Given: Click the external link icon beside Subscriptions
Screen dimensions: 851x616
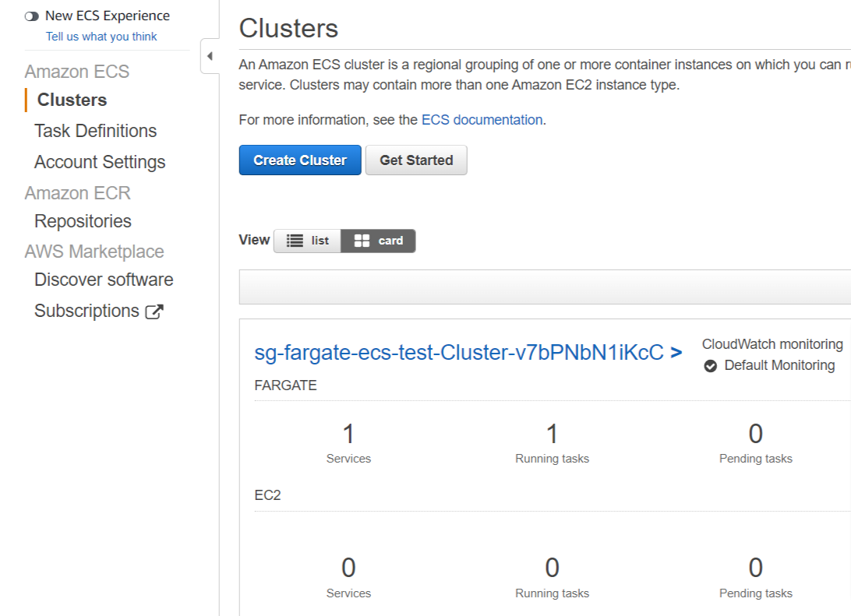Looking at the screenshot, I should click(x=154, y=312).
